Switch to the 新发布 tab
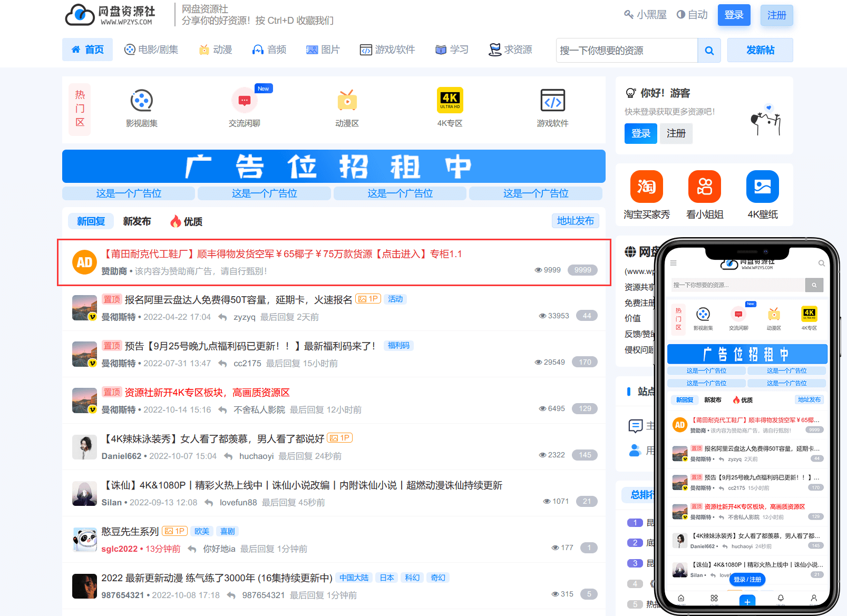 point(137,221)
